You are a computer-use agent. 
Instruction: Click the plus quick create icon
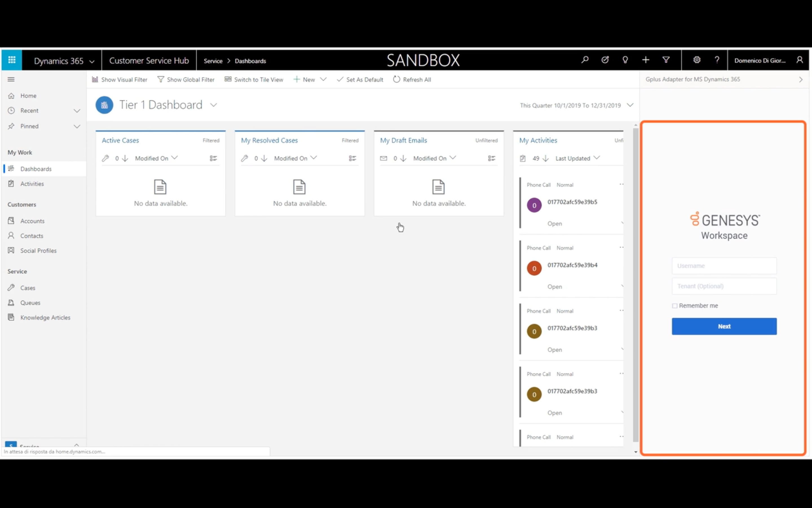pyautogui.click(x=646, y=60)
